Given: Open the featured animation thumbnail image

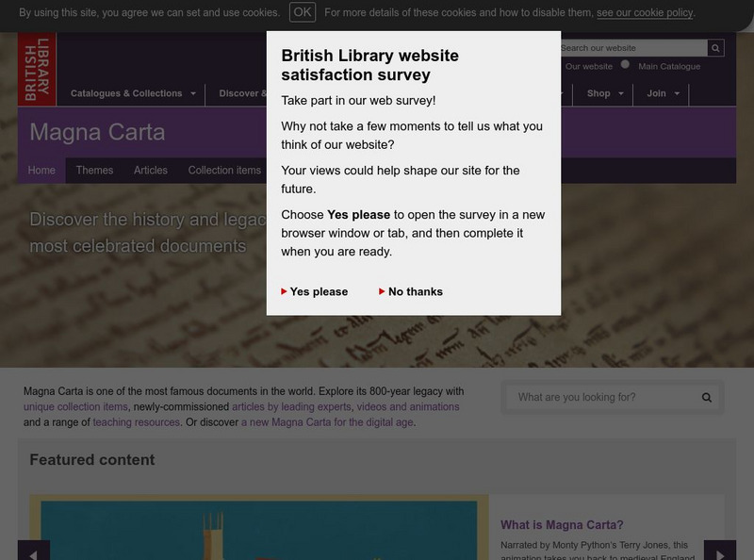Looking at the screenshot, I should pos(258,528).
